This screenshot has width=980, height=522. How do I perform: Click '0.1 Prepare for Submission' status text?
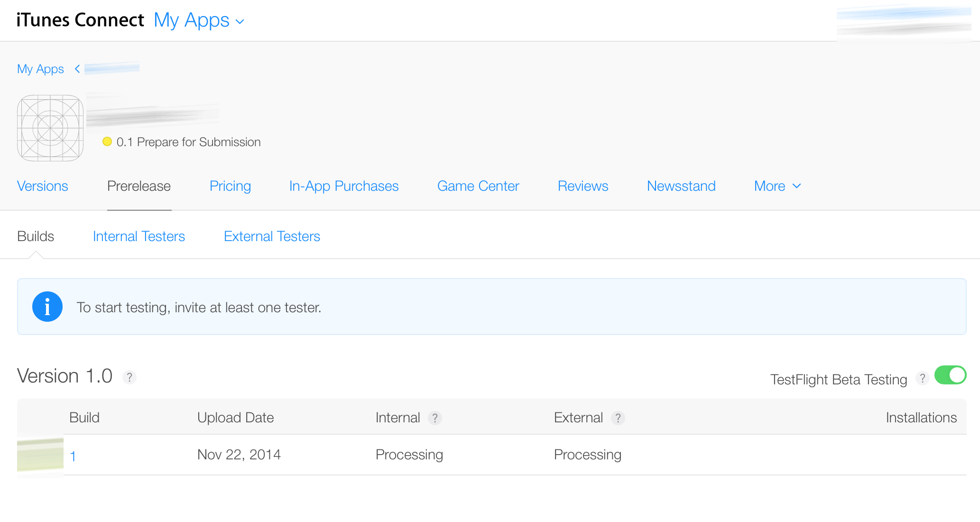pyautogui.click(x=189, y=142)
